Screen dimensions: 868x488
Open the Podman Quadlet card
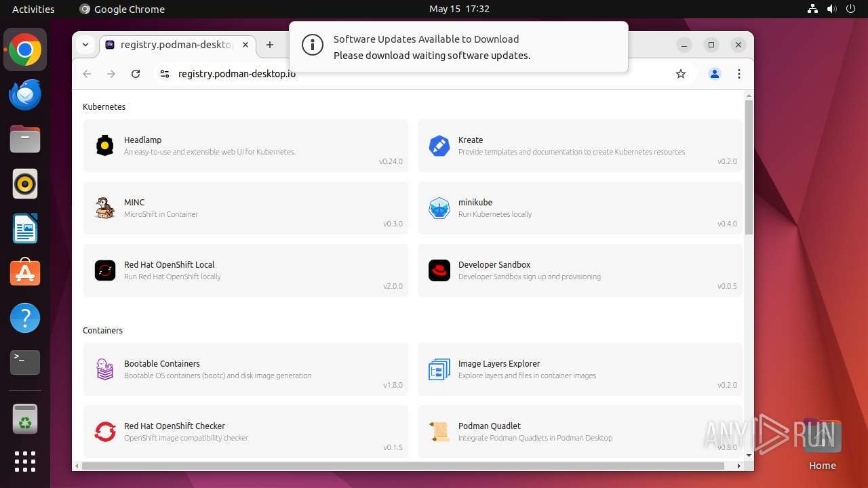tap(580, 432)
